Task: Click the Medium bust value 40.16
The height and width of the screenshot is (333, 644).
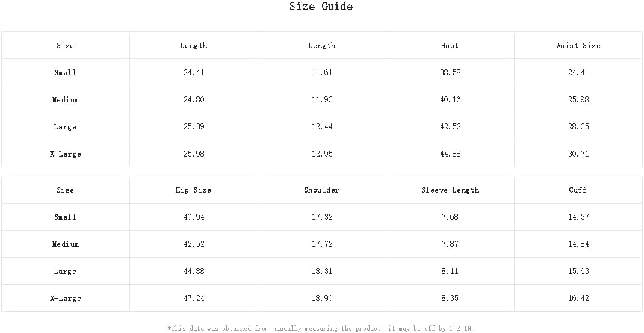Action: pos(450,100)
